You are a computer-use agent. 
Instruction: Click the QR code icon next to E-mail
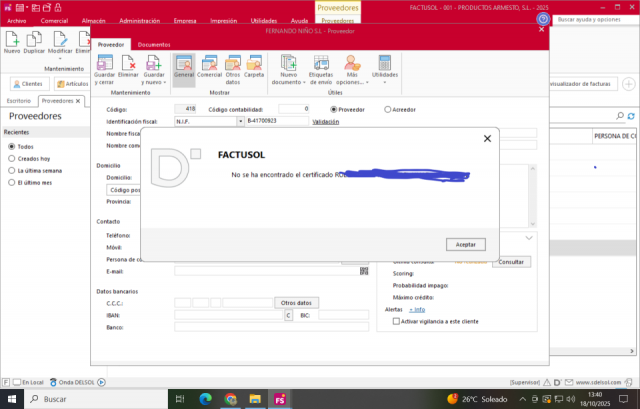pos(364,271)
